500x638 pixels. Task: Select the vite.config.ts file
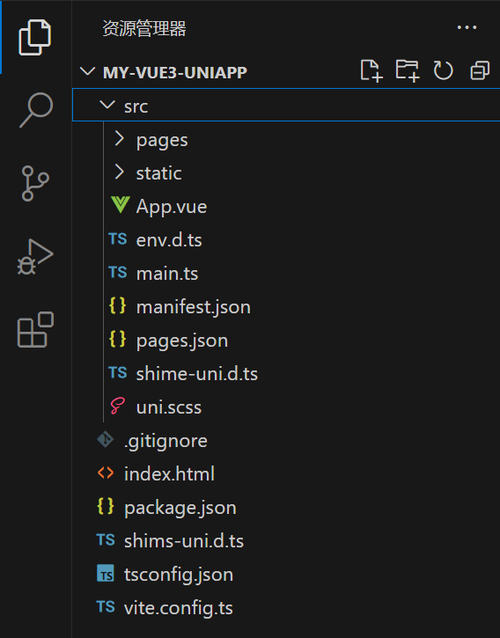(x=286, y=607)
